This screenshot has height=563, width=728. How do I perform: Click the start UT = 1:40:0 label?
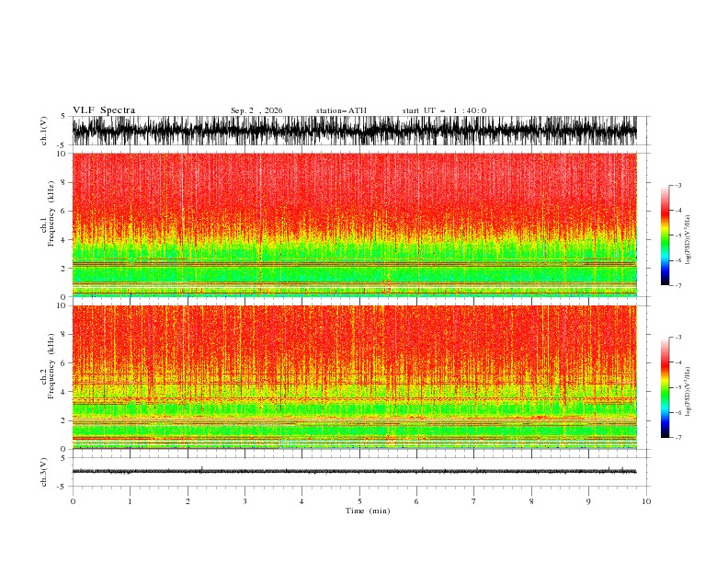coord(444,110)
